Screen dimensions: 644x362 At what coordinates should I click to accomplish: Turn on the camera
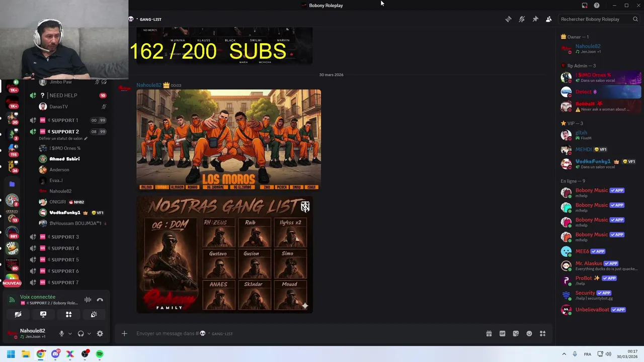tap(18, 314)
